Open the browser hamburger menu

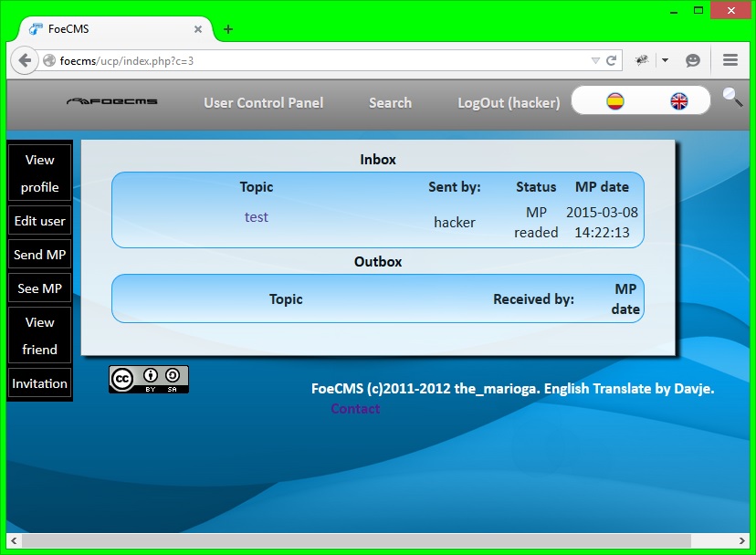click(730, 60)
